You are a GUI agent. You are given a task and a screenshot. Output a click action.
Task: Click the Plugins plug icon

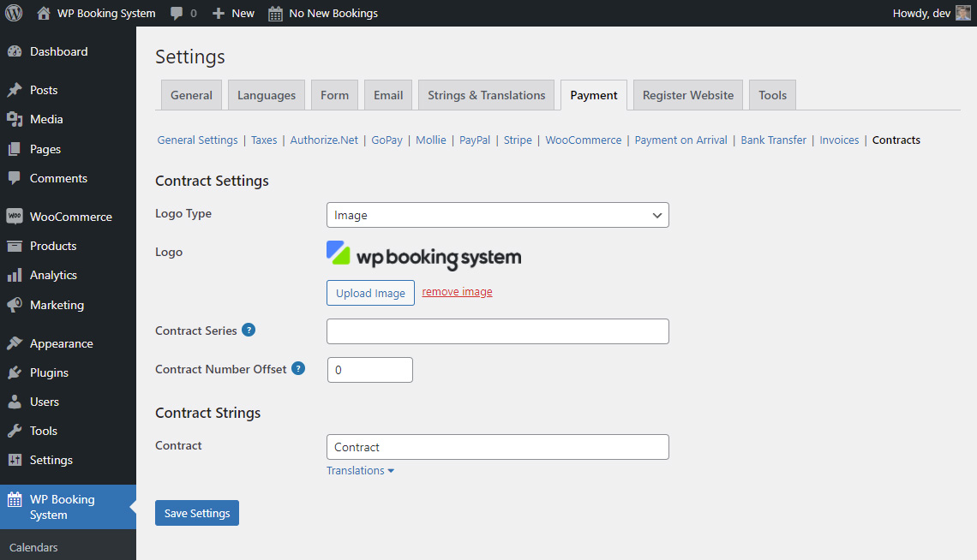coord(15,372)
